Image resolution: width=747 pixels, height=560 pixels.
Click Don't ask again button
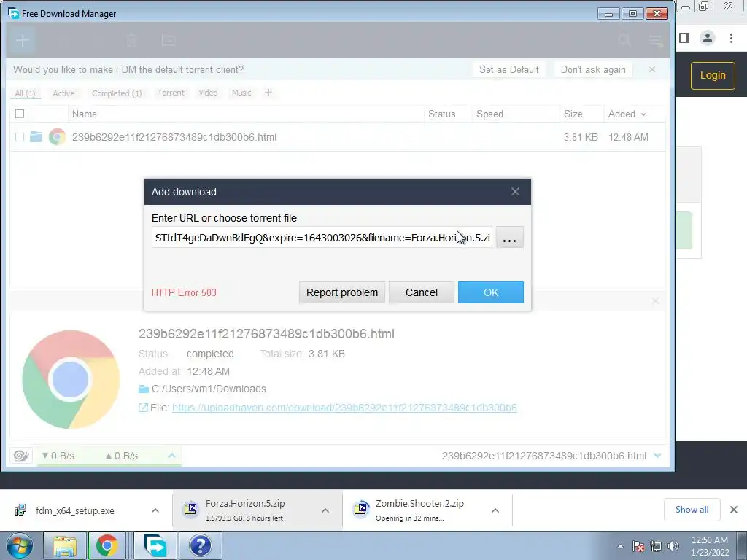pyautogui.click(x=593, y=69)
